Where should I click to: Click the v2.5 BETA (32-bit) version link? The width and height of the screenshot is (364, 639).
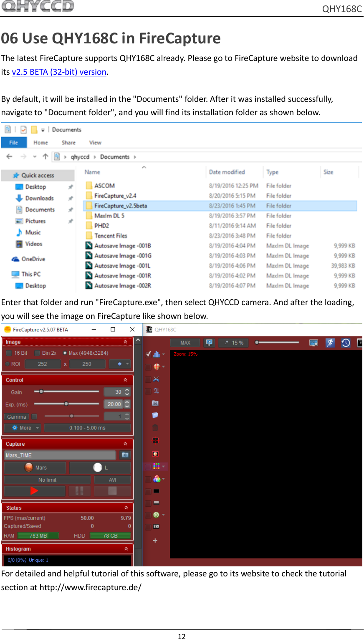[58, 72]
